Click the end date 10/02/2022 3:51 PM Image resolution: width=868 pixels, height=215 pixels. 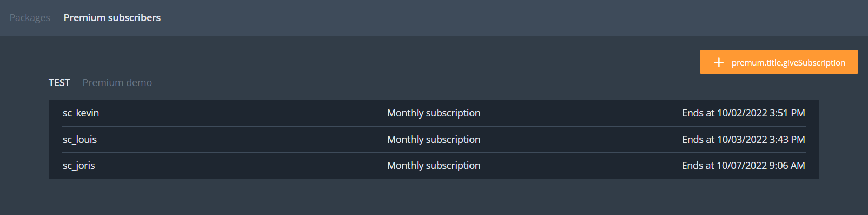point(761,113)
